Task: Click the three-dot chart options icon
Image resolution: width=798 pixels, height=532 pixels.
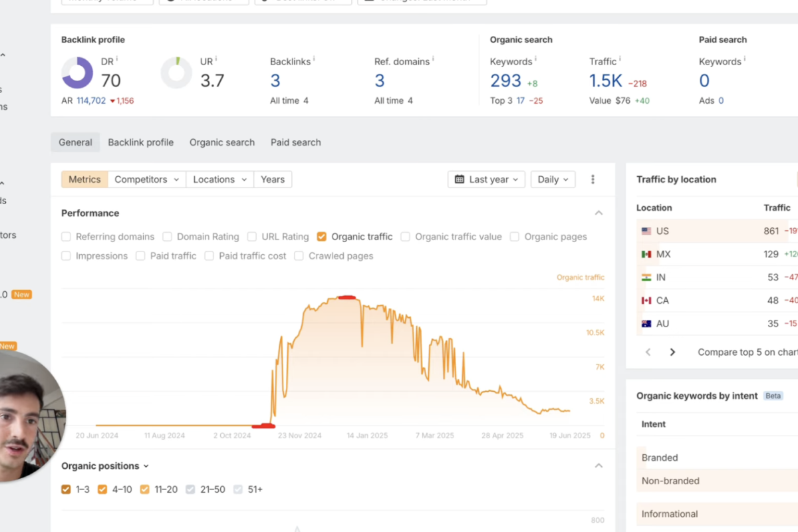Action: tap(593, 180)
